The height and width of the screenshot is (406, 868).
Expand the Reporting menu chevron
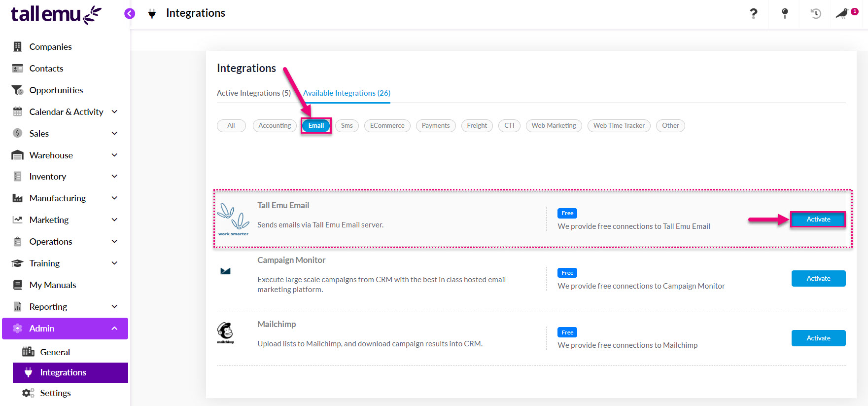click(x=114, y=306)
